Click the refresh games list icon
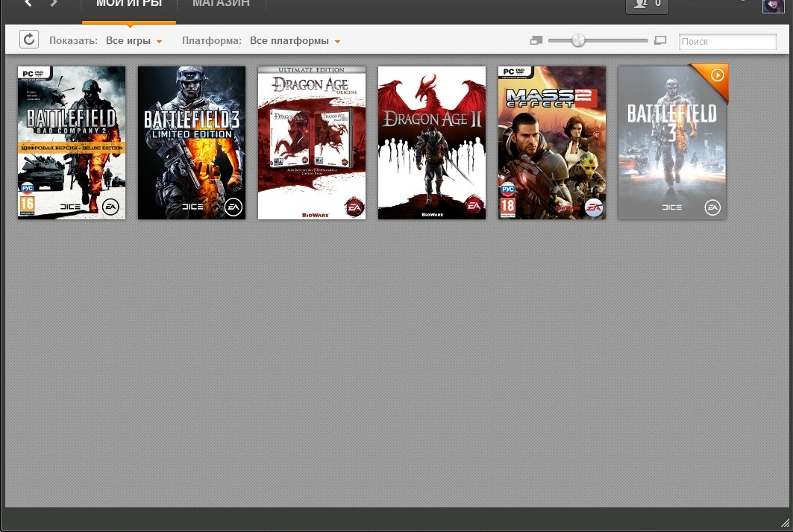The image size is (793, 532). (x=29, y=40)
